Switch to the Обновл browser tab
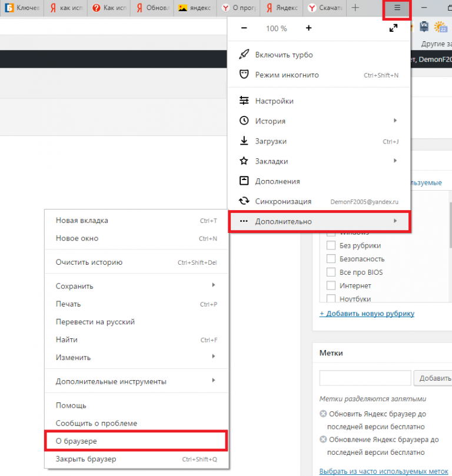Screen dimensions: 452x476 (152, 8)
